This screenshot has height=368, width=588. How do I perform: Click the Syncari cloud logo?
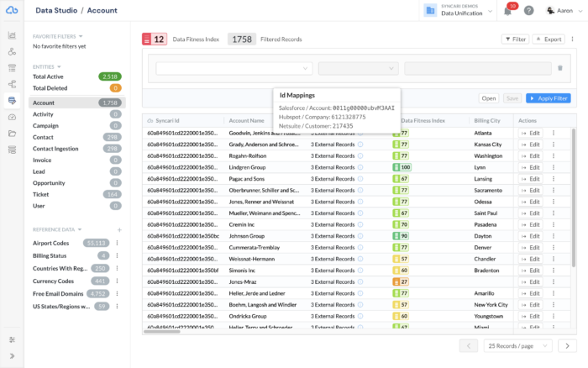pos(12,10)
